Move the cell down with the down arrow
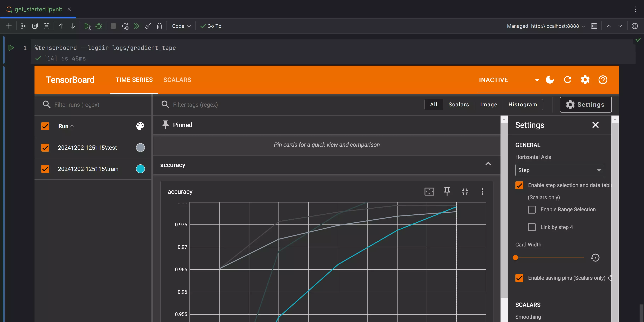The height and width of the screenshot is (322, 644). (x=73, y=26)
